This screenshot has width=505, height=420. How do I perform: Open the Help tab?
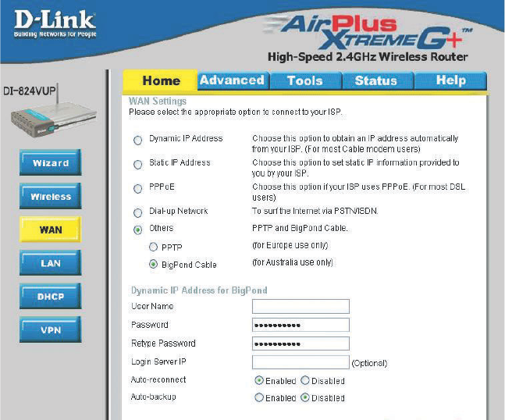450,80
